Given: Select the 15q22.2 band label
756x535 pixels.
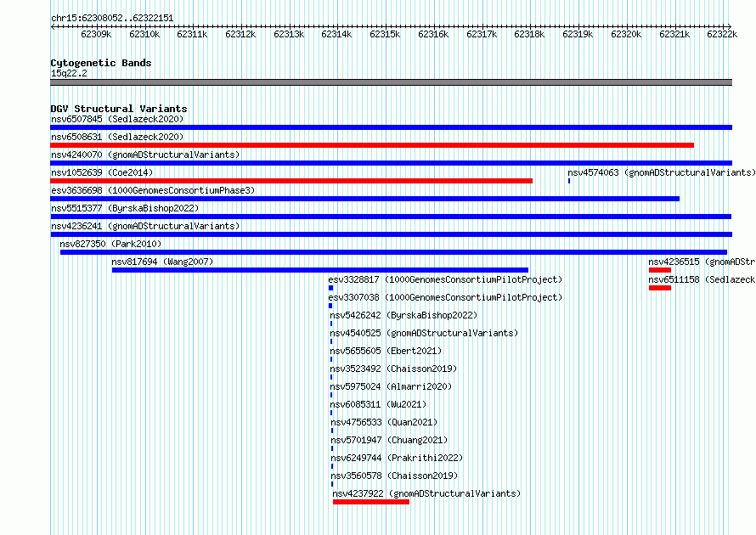Looking at the screenshot, I should point(69,73).
